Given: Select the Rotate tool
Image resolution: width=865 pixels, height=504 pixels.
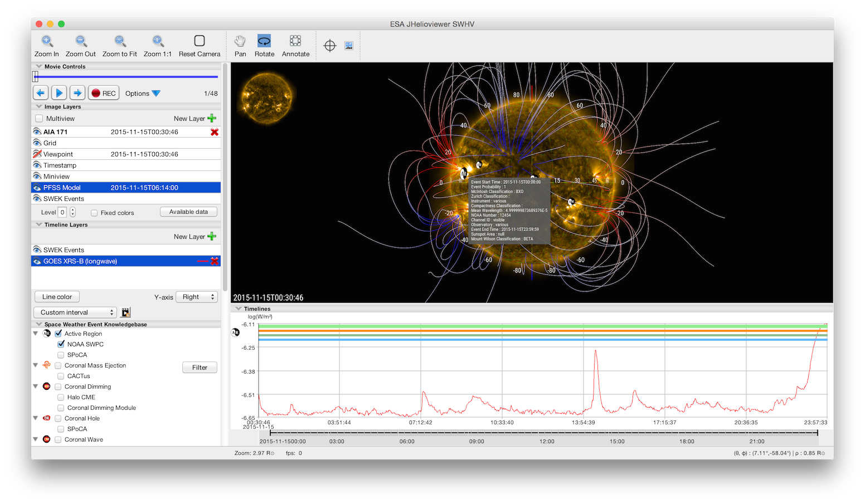Looking at the screenshot, I should [x=264, y=41].
